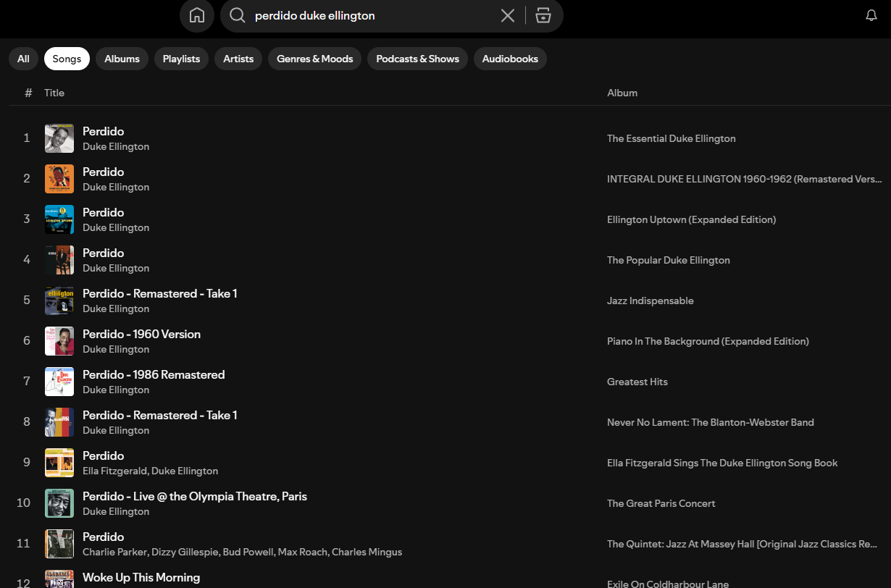
Task: Click the Title column header
Action: pyautogui.click(x=54, y=93)
